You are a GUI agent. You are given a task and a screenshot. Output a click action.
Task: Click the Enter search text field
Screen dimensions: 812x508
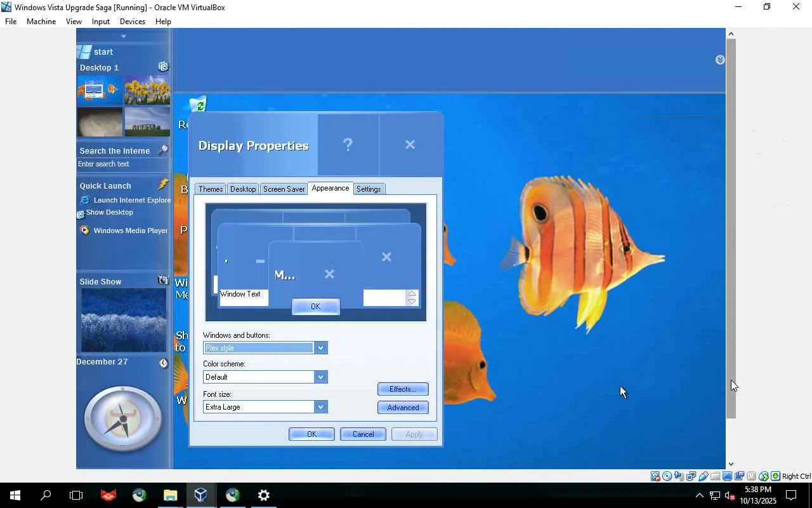click(122, 164)
